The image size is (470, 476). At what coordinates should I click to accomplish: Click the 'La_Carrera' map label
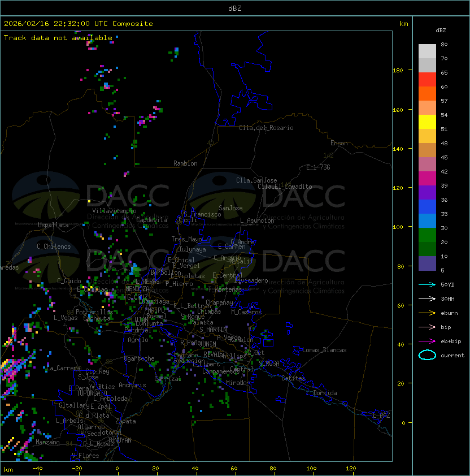[x=64, y=368]
